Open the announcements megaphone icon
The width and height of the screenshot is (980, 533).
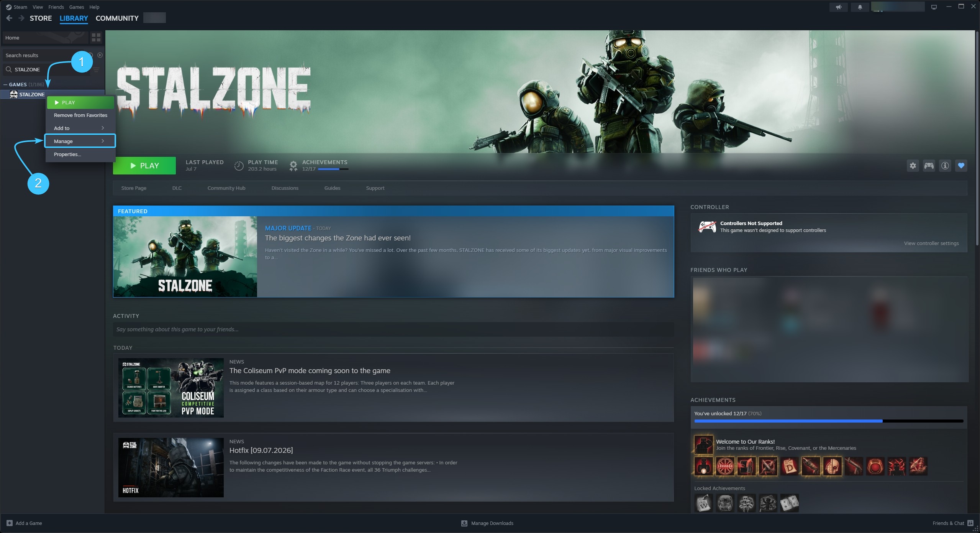pyautogui.click(x=839, y=7)
